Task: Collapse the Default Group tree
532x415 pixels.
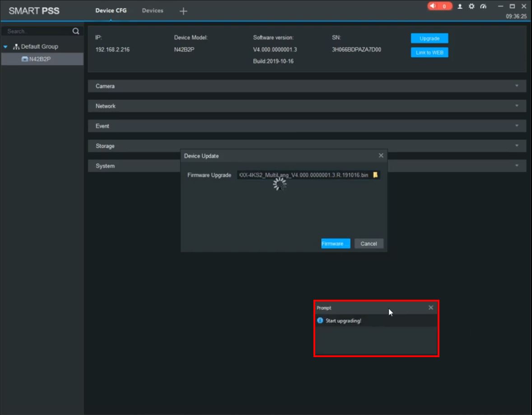Action: pos(5,47)
